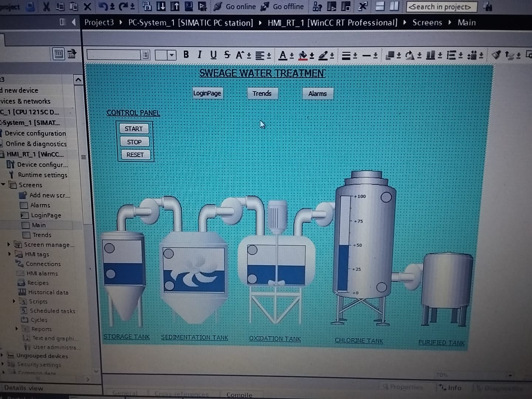532x399 pixels.
Task: Toggle Italic text formatting
Action: [x=199, y=55]
